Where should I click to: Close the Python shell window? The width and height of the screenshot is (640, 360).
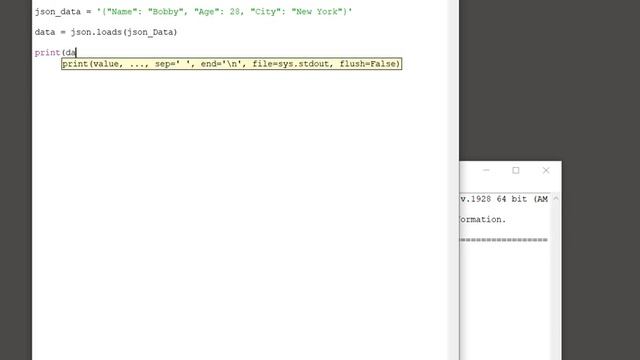point(546,170)
